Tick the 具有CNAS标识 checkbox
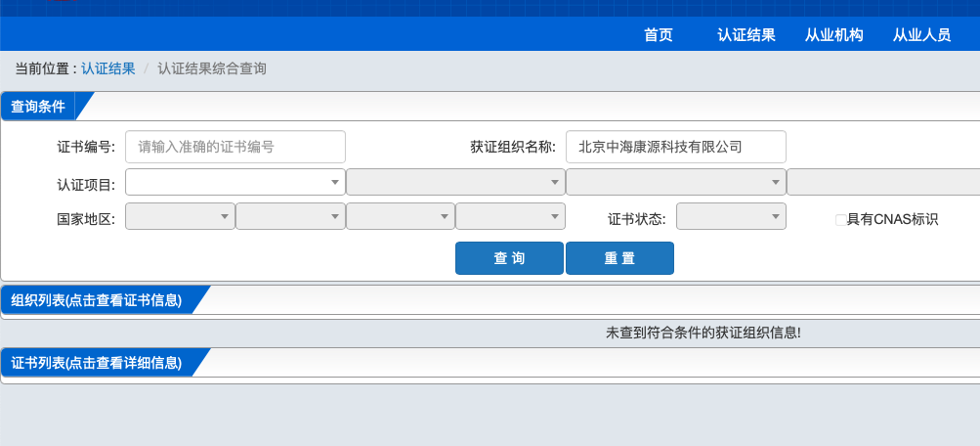Screen dimensions: 980x446 tap(840, 219)
